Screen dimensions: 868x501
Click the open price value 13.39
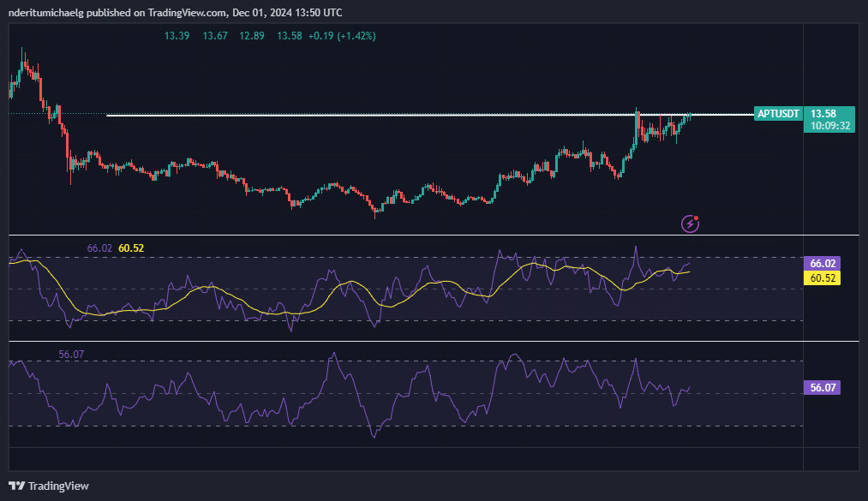click(176, 36)
